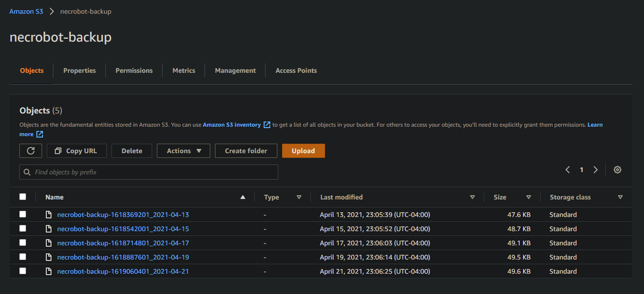The image size is (644, 294).
Task: Click date April 15, 2021, 23:05:52
Action: coord(375,229)
